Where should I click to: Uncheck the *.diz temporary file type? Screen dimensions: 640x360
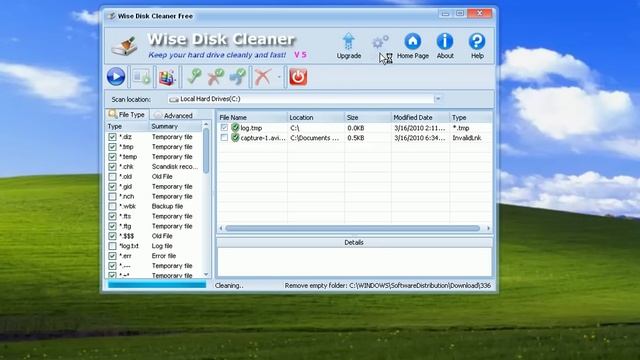tap(112, 137)
